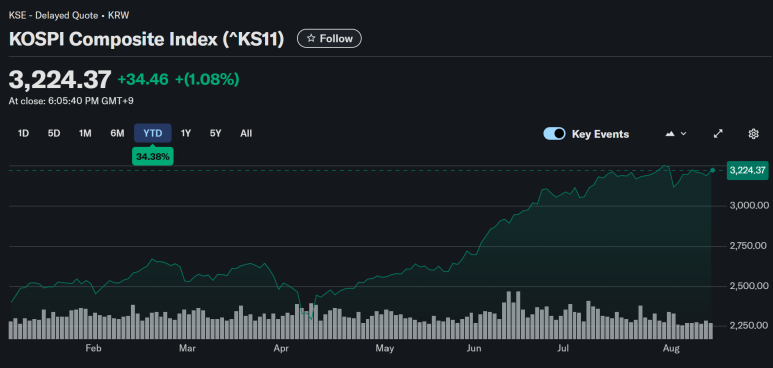
Task: Click the May month label
Action: [x=385, y=349]
